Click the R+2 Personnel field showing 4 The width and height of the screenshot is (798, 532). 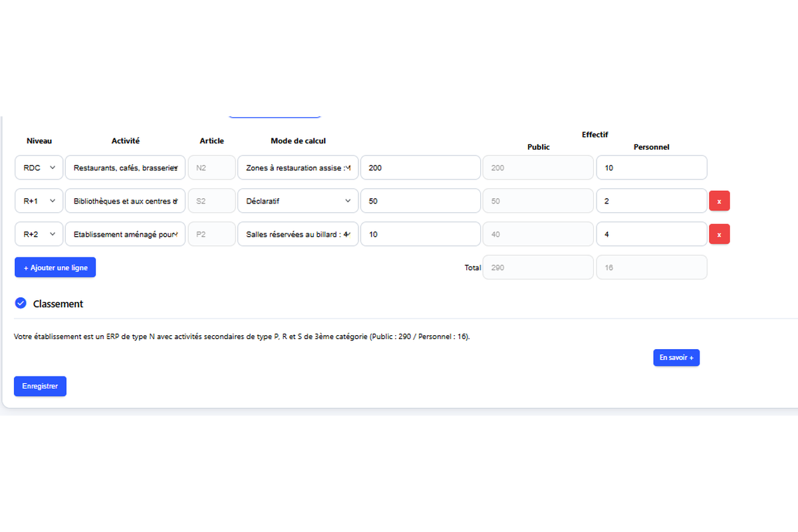point(651,234)
